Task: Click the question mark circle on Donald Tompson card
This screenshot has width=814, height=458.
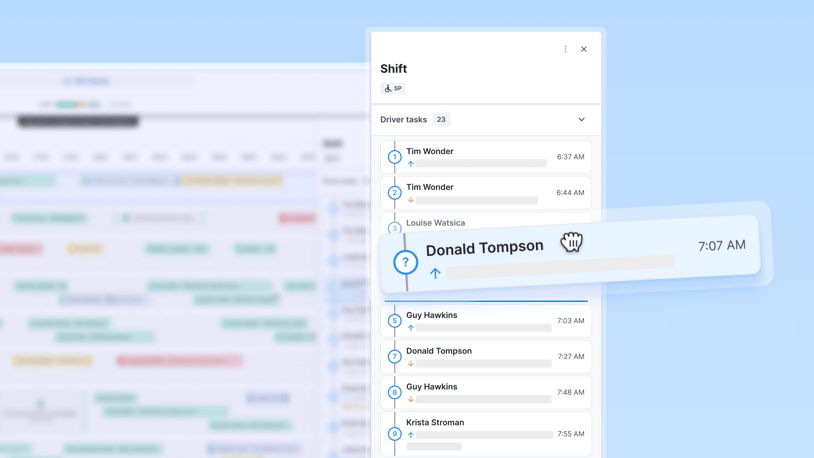Action: point(405,262)
